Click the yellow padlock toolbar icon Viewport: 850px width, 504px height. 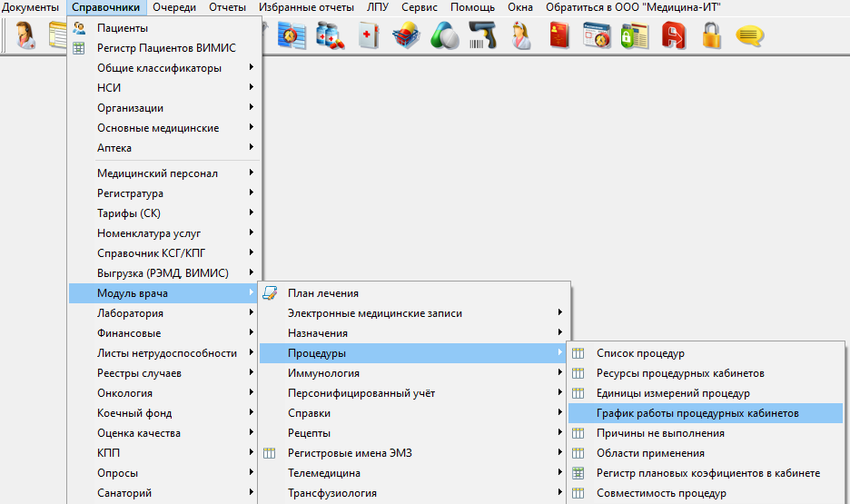tap(711, 35)
